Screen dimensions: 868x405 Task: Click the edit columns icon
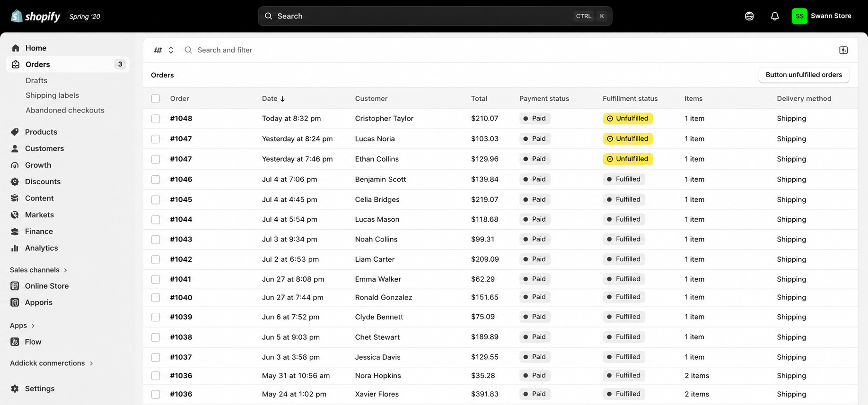(843, 50)
